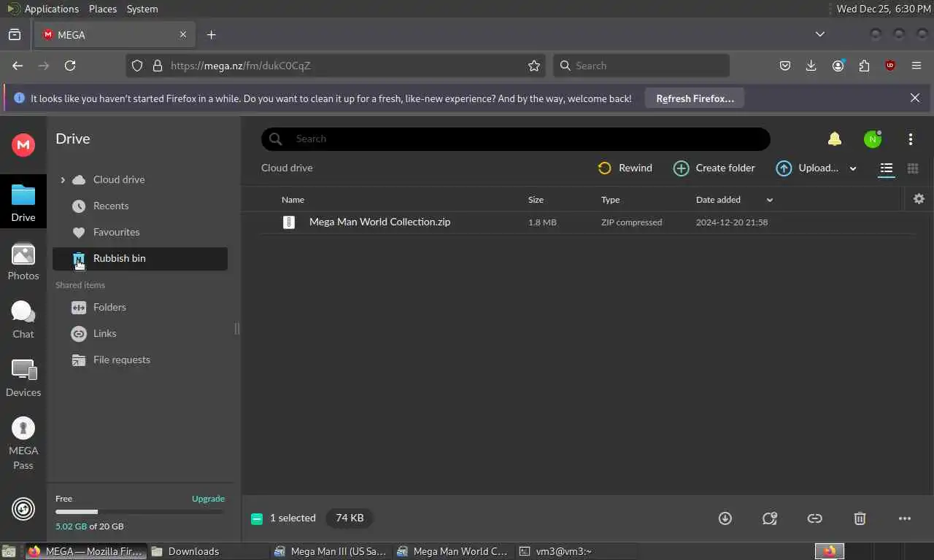
Task: Click Refresh Firefox button
Action: [695, 98]
